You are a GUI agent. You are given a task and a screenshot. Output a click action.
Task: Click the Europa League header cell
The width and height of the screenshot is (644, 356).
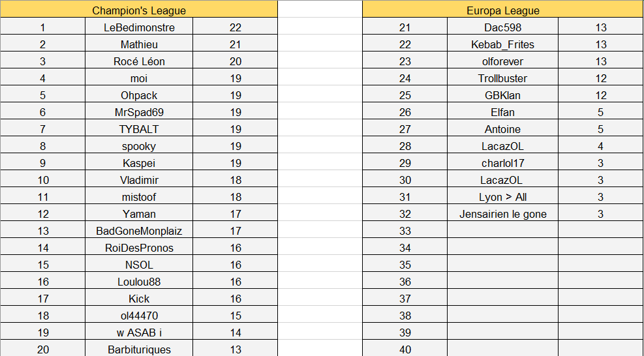pos(503,10)
